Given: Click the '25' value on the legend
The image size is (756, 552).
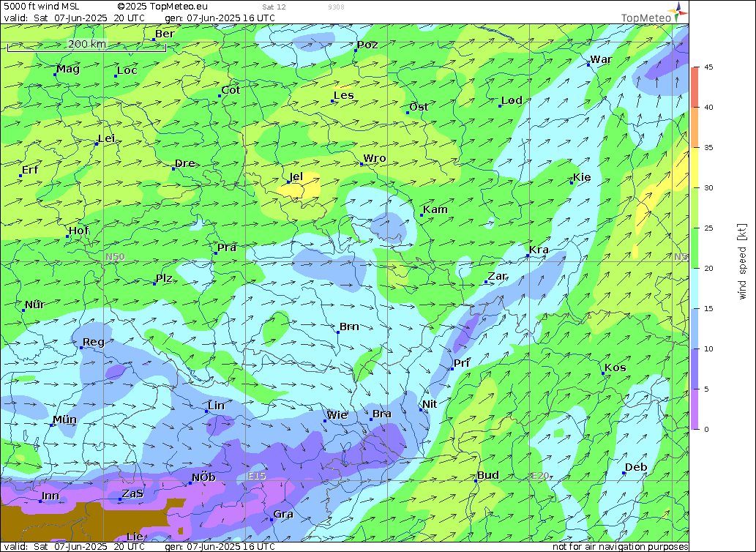Looking at the screenshot, I should [x=708, y=228].
